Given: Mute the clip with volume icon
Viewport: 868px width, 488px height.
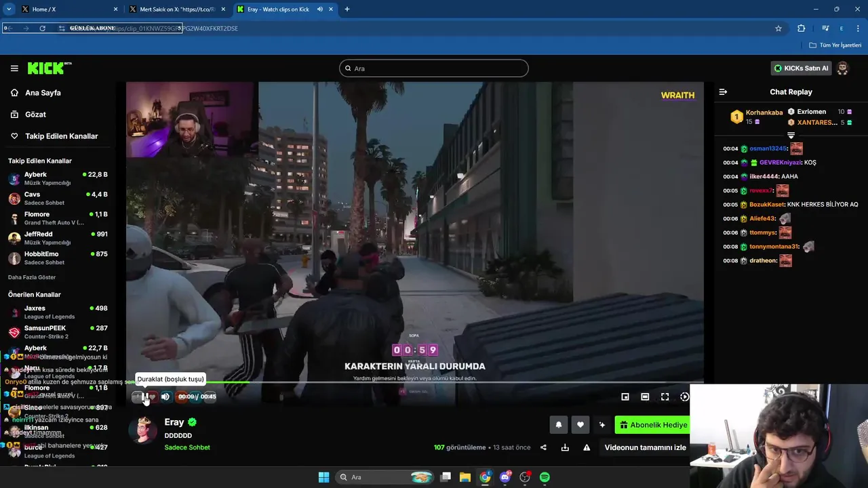Looking at the screenshot, I should pyautogui.click(x=165, y=396).
